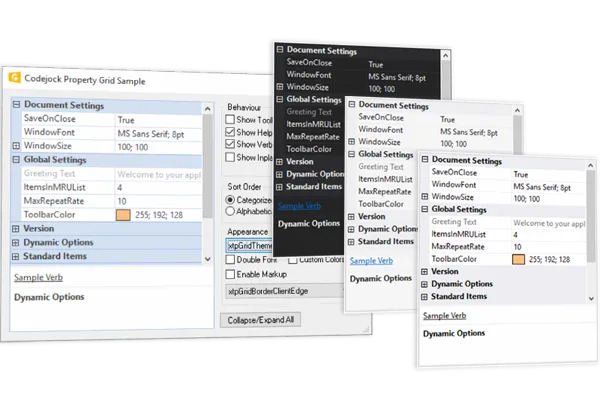The width and height of the screenshot is (600, 400).
Task: Collapse Global Settings in the front right grid
Action: 425,209
